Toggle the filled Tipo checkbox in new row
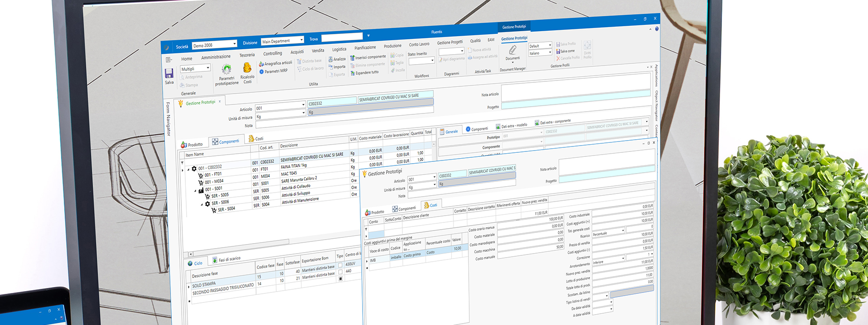This screenshot has height=325, width=868. 340,278
